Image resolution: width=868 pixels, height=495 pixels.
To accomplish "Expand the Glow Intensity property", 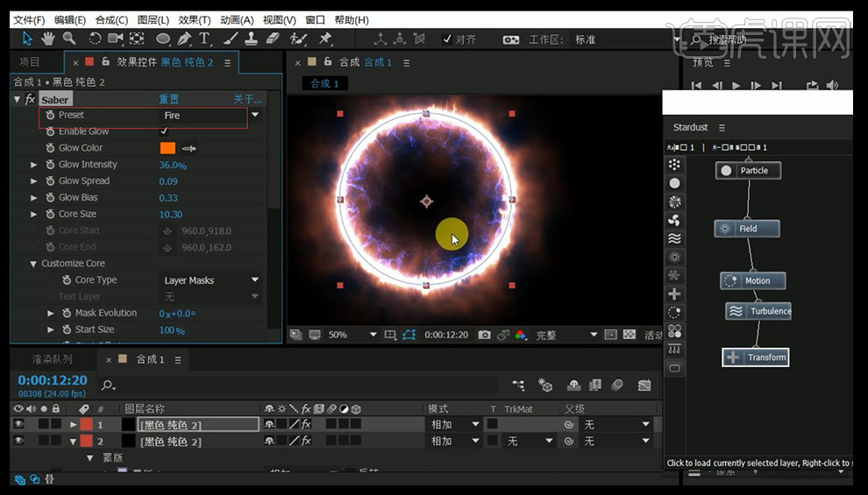I will tap(34, 165).
